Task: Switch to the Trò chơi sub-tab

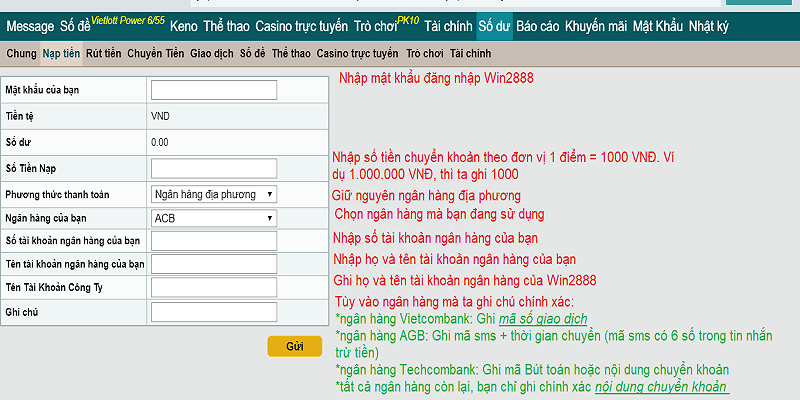Action: [425, 54]
